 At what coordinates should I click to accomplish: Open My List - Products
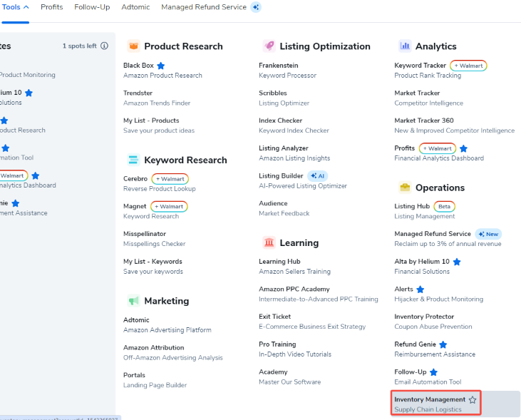[x=159, y=126]
